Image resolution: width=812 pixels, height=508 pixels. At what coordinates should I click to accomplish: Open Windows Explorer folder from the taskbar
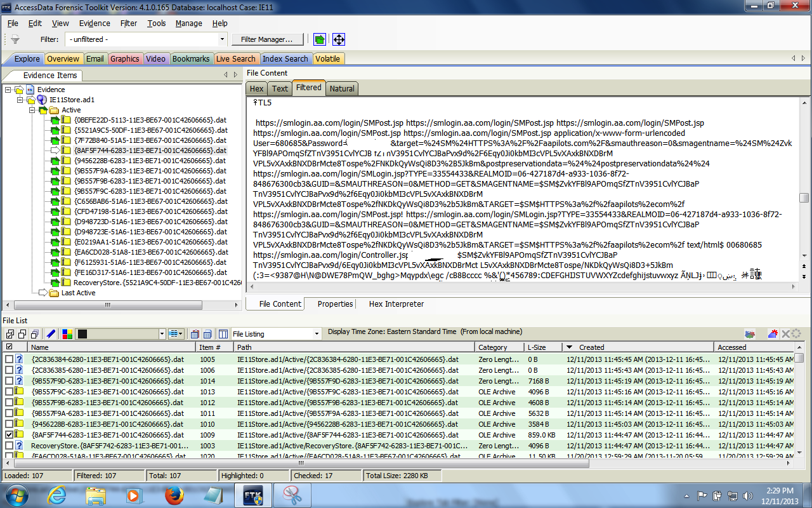coord(95,495)
